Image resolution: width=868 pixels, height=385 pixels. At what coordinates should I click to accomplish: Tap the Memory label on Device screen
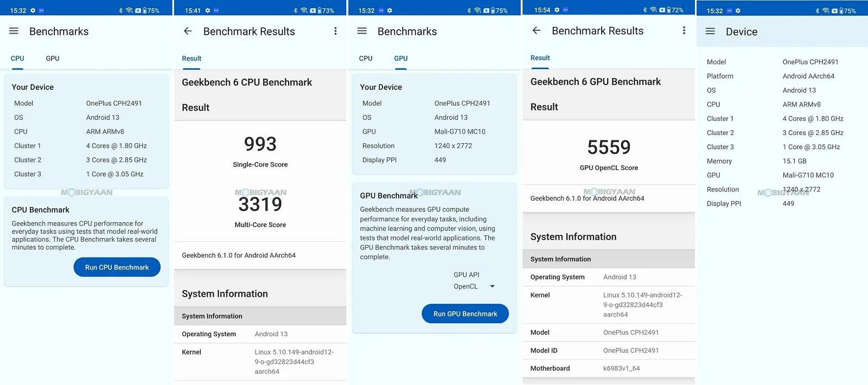pyautogui.click(x=719, y=162)
